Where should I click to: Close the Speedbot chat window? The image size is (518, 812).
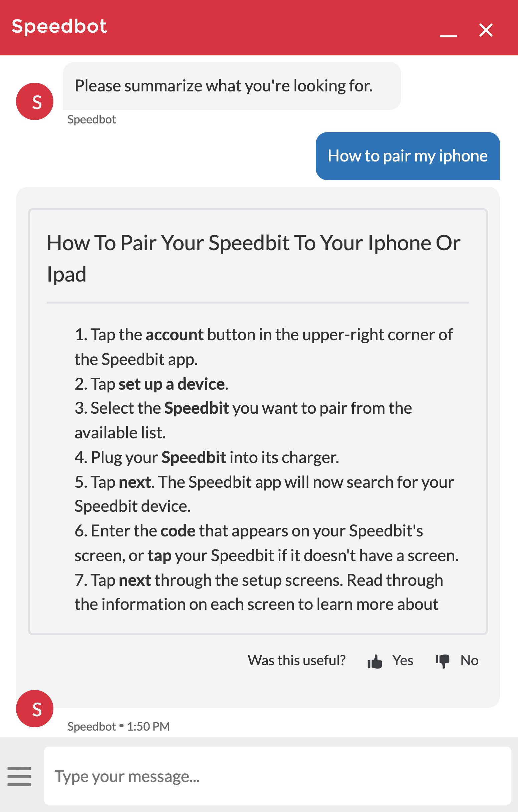[x=486, y=30]
